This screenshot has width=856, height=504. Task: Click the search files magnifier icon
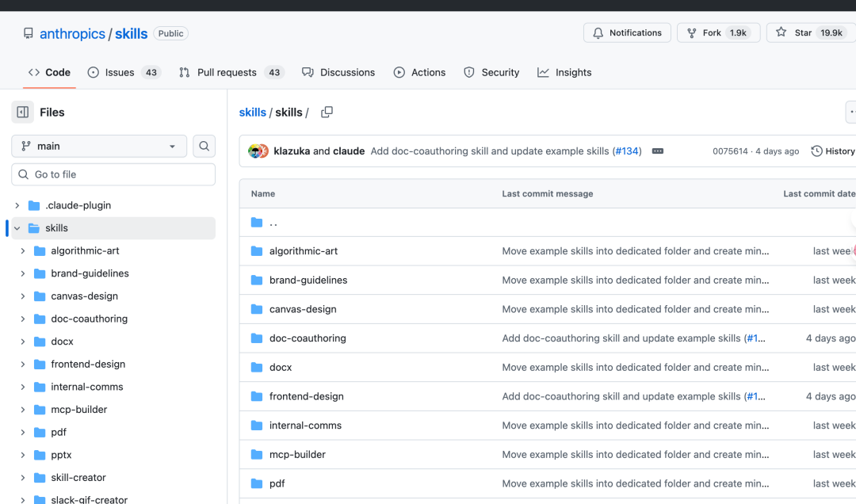pyautogui.click(x=204, y=146)
